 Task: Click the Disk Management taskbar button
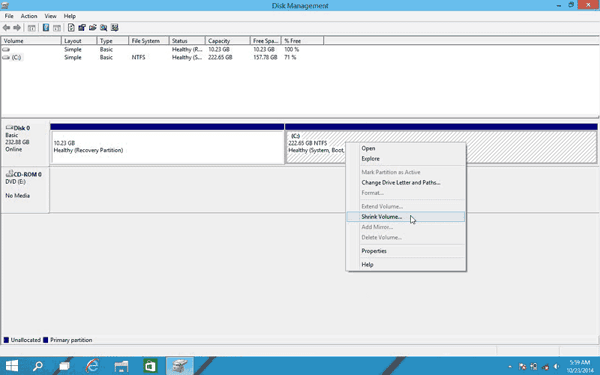[x=179, y=366]
